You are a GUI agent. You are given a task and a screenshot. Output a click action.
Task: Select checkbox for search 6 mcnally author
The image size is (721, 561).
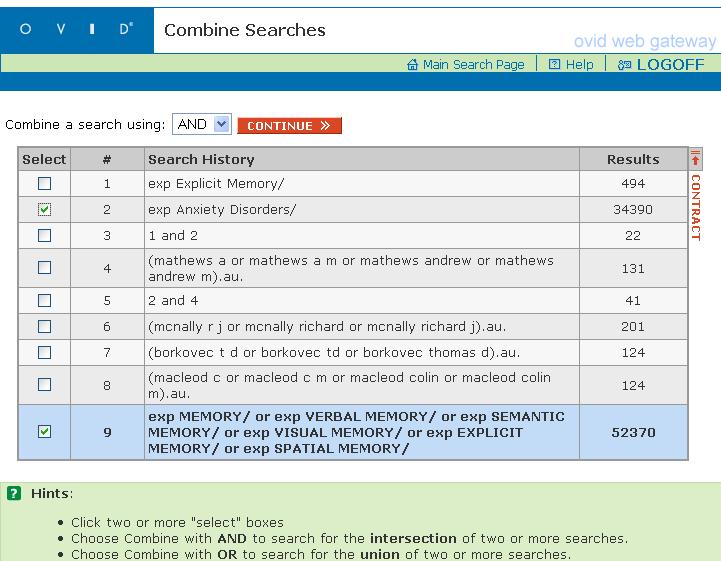click(44, 326)
